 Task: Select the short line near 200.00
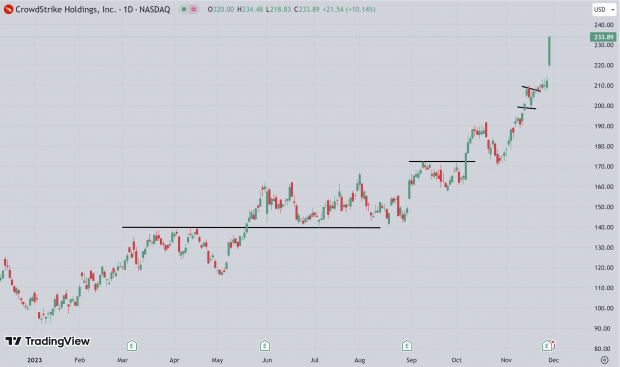[x=527, y=108]
